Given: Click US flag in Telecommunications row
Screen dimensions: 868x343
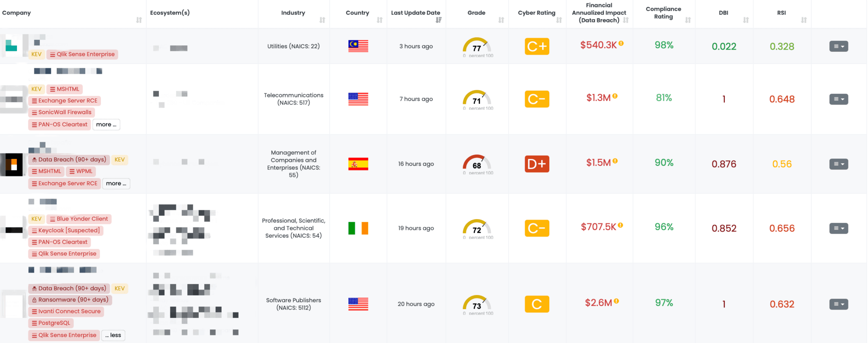Looking at the screenshot, I should tap(358, 99).
